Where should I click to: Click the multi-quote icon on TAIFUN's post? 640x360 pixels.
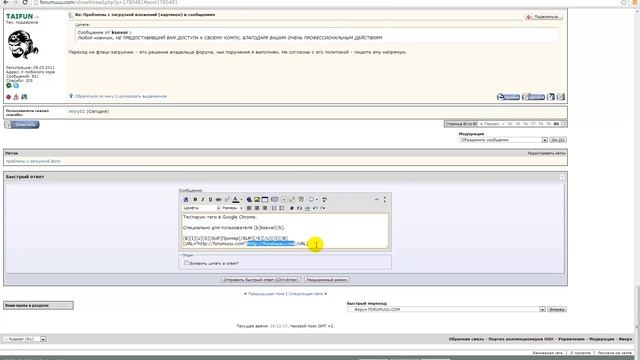(551, 97)
